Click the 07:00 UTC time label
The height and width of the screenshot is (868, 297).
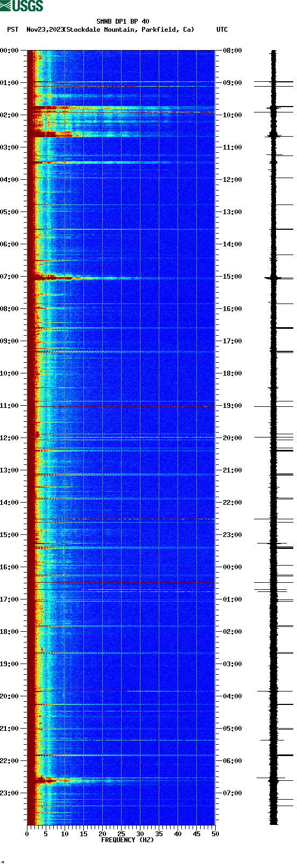tap(232, 793)
